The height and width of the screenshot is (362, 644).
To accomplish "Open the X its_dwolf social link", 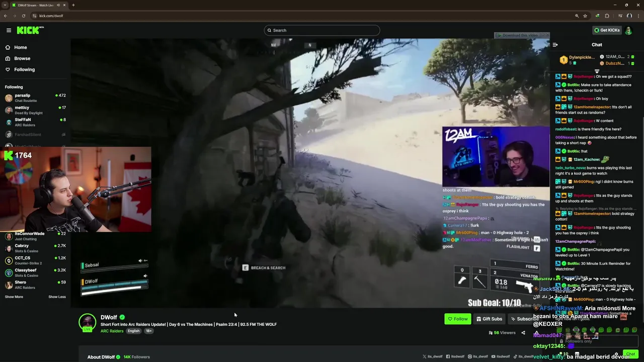I will [433, 356].
